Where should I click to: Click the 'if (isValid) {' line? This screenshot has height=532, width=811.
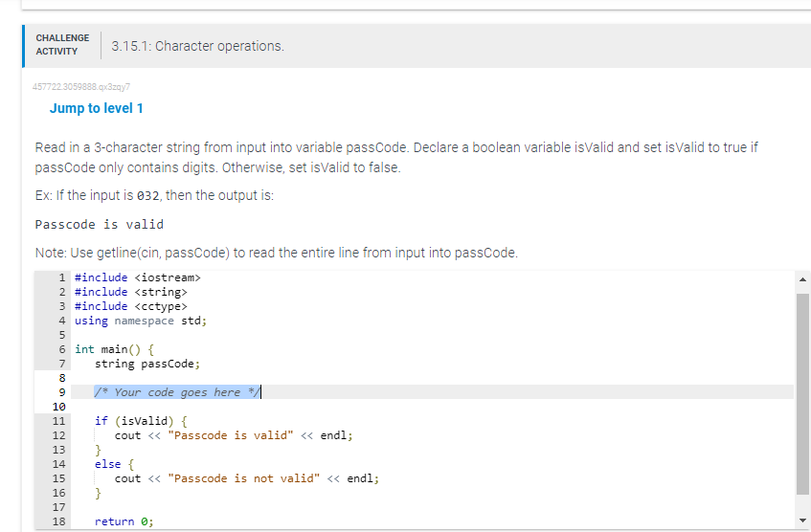coord(141,421)
